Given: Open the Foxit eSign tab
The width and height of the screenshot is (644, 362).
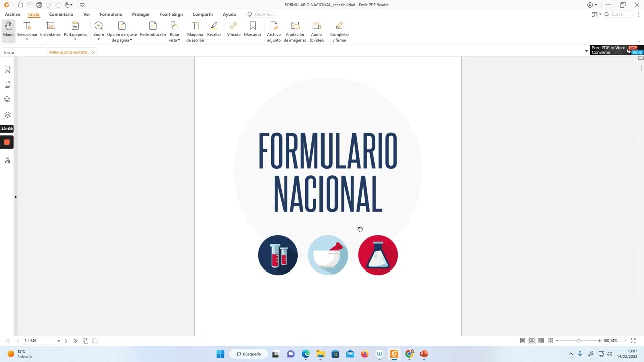Looking at the screenshot, I should pyautogui.click(x=171, y=14).
